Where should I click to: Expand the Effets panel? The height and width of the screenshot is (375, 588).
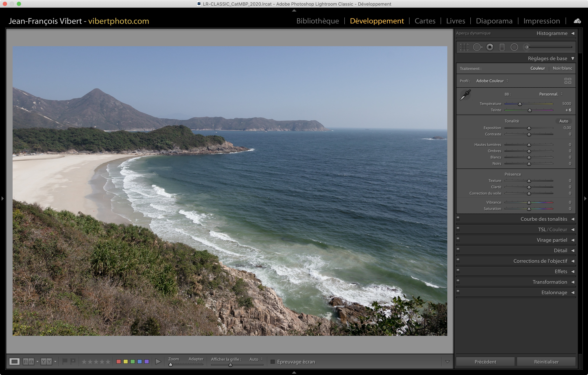click(x=561, y=272)
